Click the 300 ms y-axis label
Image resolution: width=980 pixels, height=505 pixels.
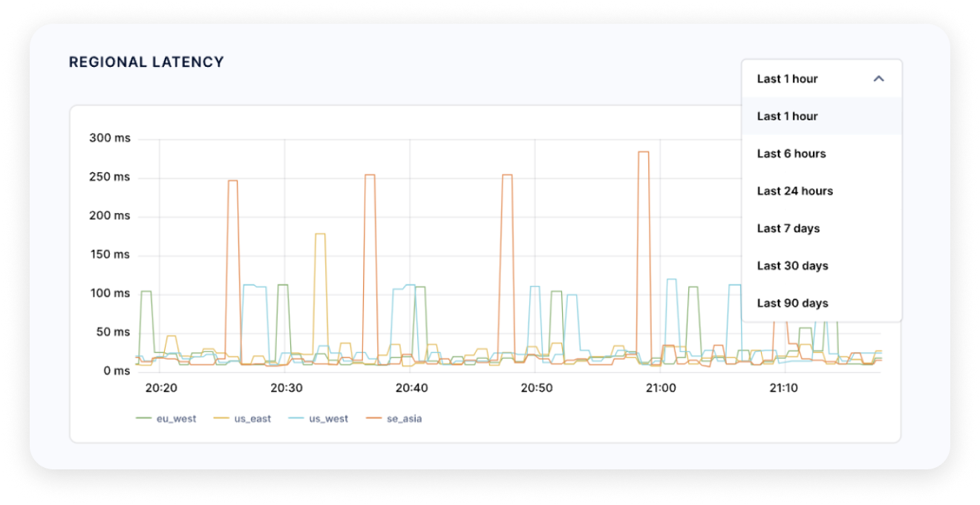(109, 138)
